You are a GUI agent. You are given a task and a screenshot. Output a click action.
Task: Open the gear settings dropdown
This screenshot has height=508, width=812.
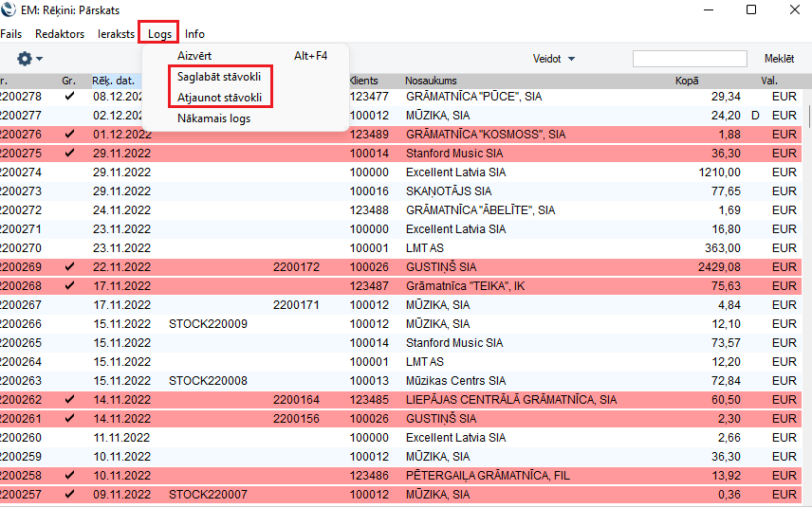point(29,59)
